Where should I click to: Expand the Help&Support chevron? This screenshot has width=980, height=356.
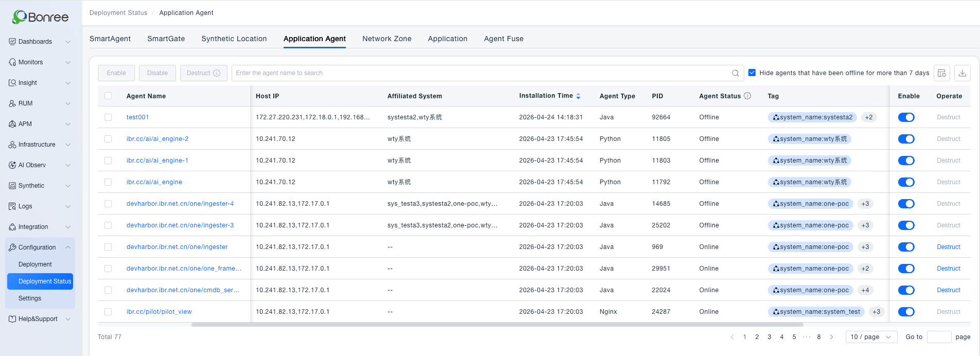click(x=68, y=319)
